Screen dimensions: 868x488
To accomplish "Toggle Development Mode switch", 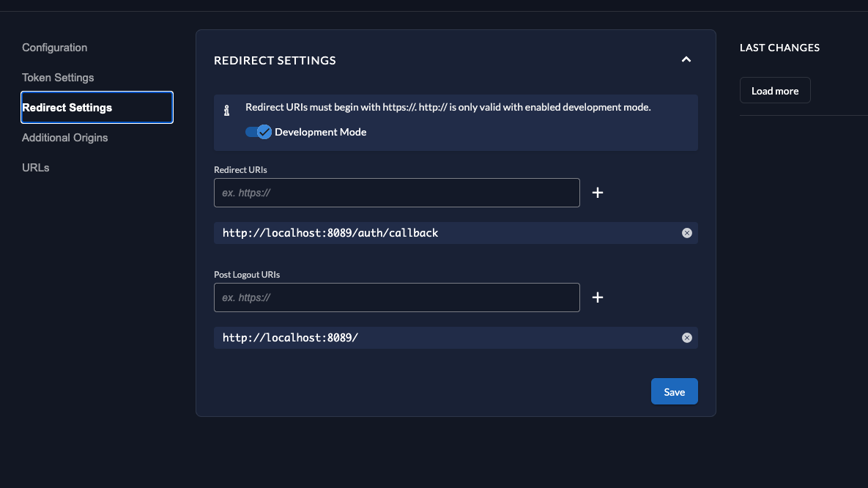I will (259, 132).
